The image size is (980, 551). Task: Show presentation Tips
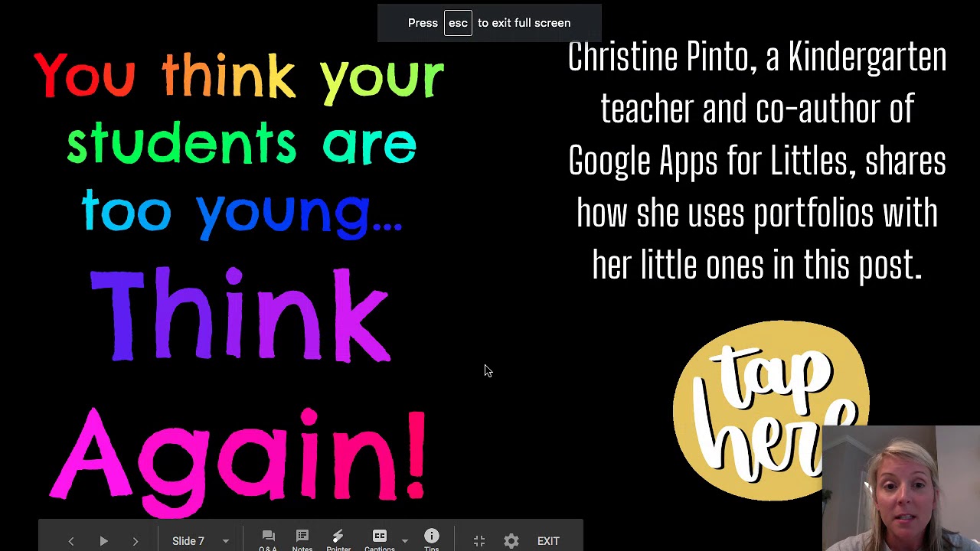tap(432, 540)
